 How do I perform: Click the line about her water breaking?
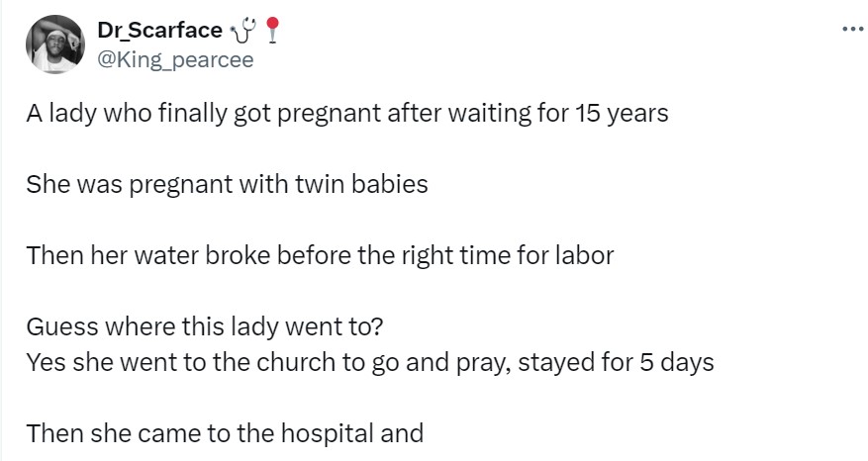320,255
